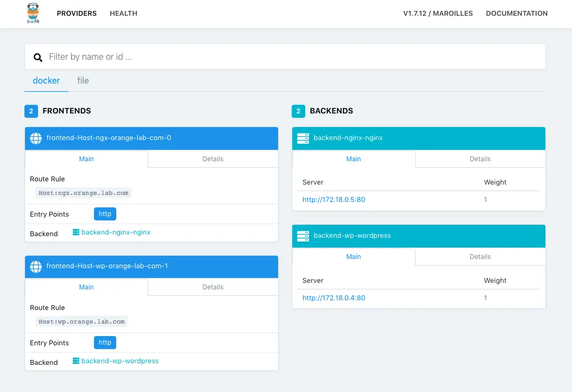This screenshot has width=572, height=392.
Task: Click the Traefik logo
Action: click(33, 14)
